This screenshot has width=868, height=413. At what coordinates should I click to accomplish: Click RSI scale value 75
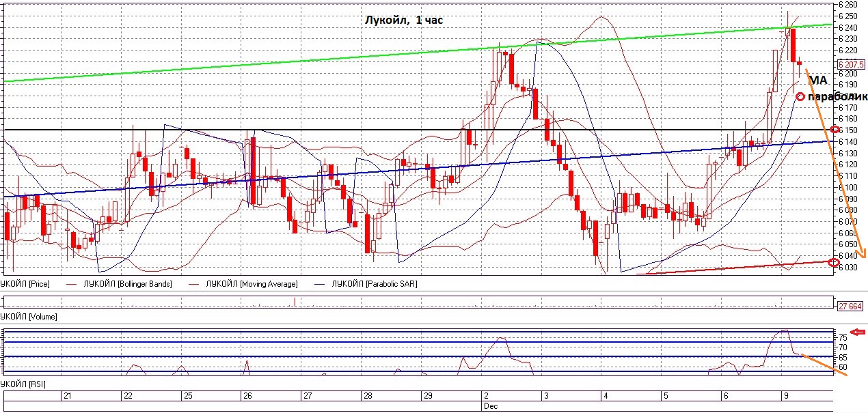click(x=843, y=337)
